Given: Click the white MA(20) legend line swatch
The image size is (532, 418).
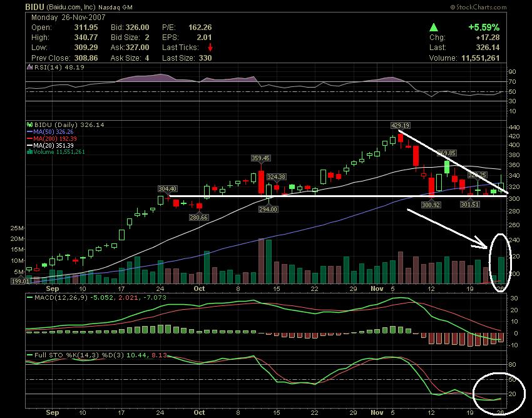Looking at the screenshot, I should (30, 146).
